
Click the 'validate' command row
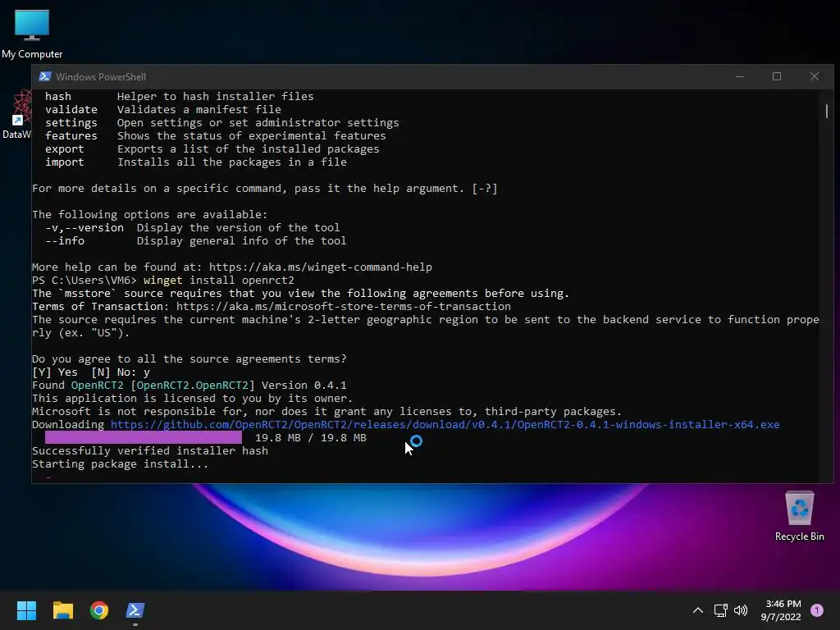click(x=163, y=109)
